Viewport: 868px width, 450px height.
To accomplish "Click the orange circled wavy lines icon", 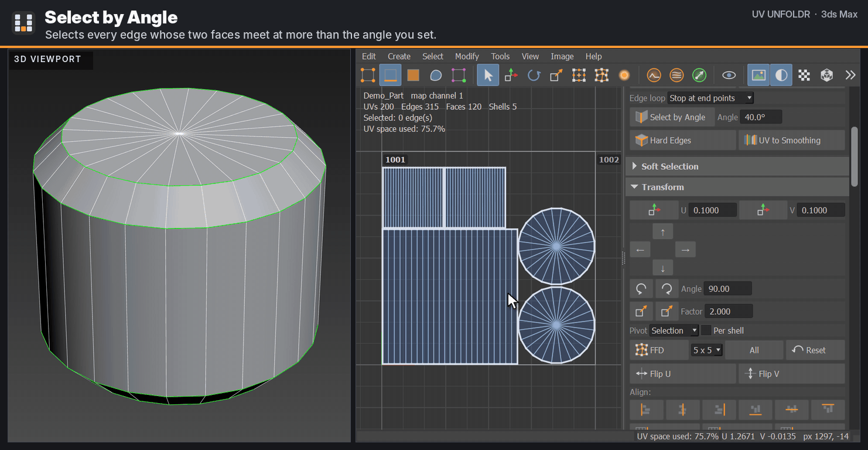I will 676,75.
